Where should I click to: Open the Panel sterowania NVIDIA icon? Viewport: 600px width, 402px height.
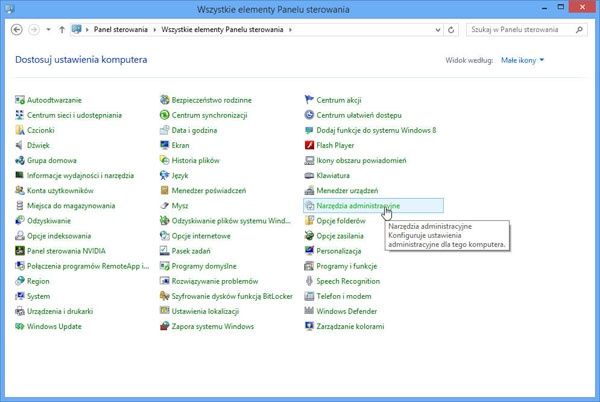[20, 251]
